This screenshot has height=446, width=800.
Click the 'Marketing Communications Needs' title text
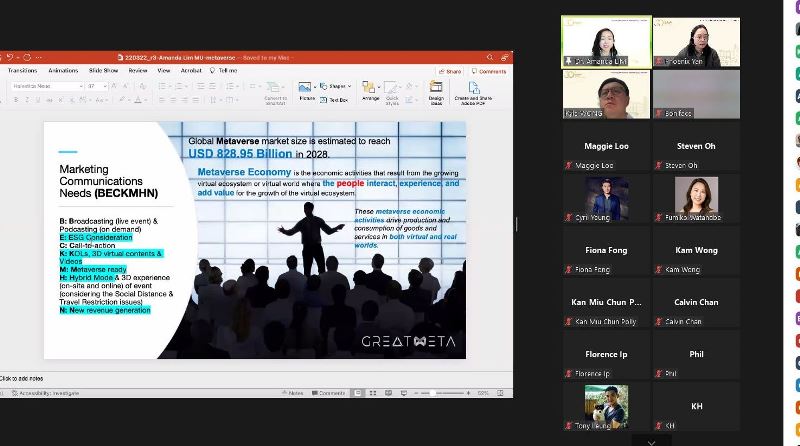click(x=108, y=181)
